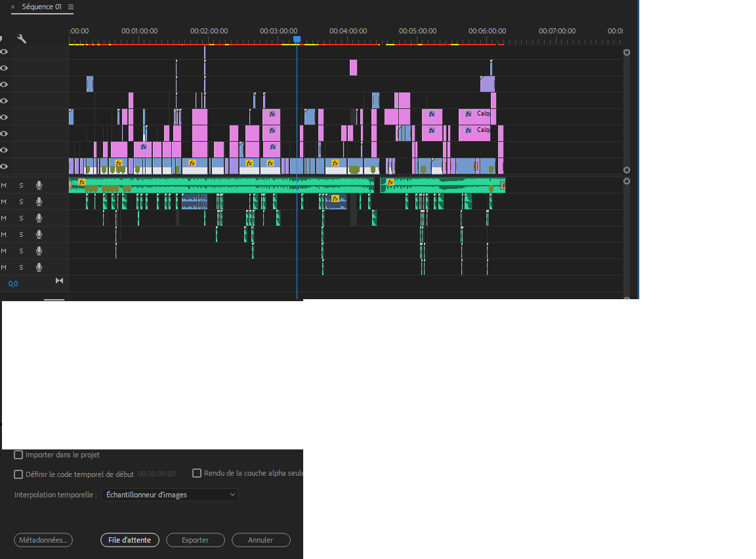The width and height of the screenshot is (756, 559).
Task: Tick 'Rendu de la couche alpha seule' checkbox
Action: pos(197,473)
